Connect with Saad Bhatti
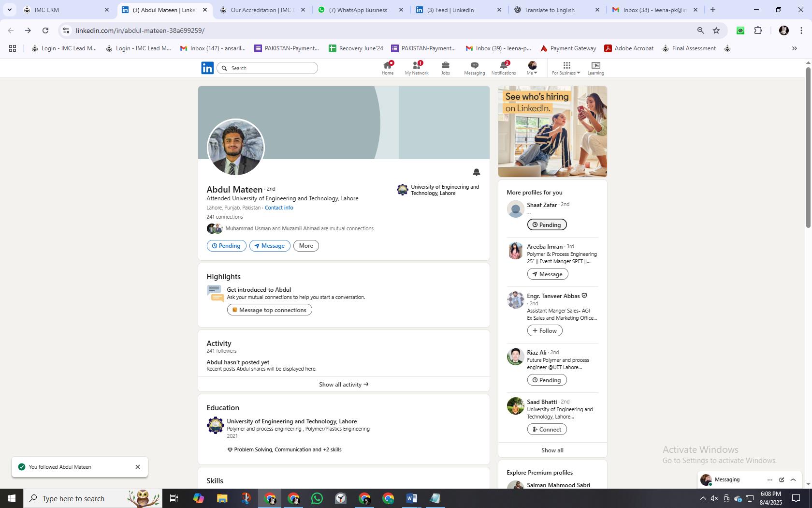812x508 pixels. [x=547, y=430]
